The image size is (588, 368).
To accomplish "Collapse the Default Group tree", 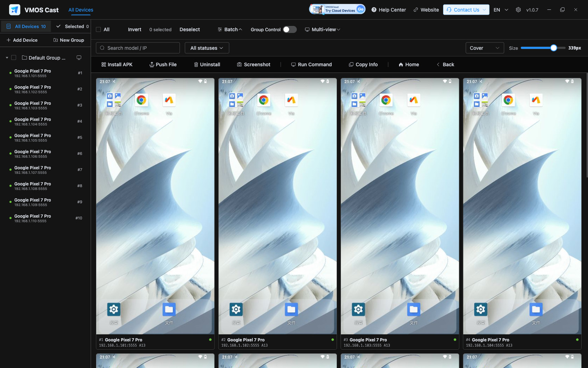I will pyautogui.click(x=7, y=58).
